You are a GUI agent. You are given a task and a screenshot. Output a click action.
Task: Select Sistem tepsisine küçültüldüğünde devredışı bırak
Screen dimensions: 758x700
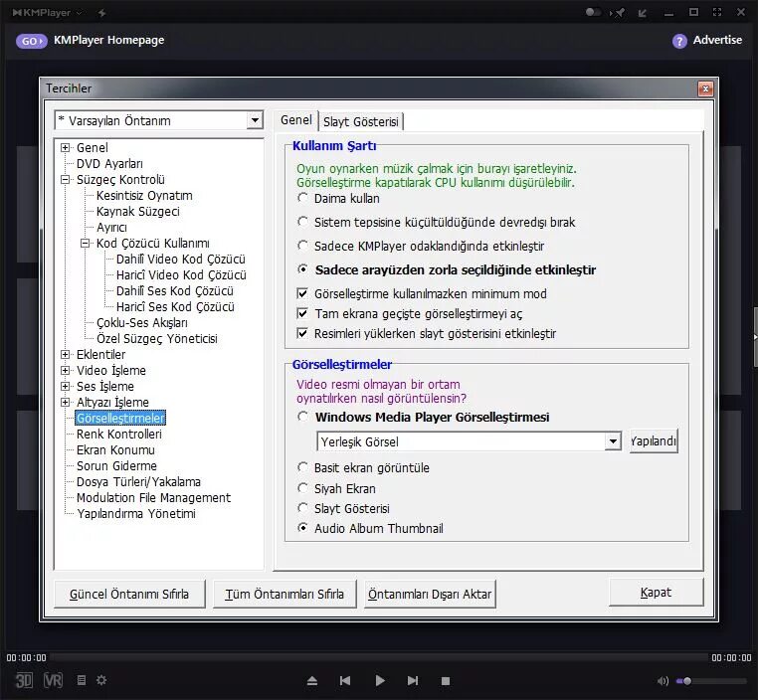coord(302,222)
